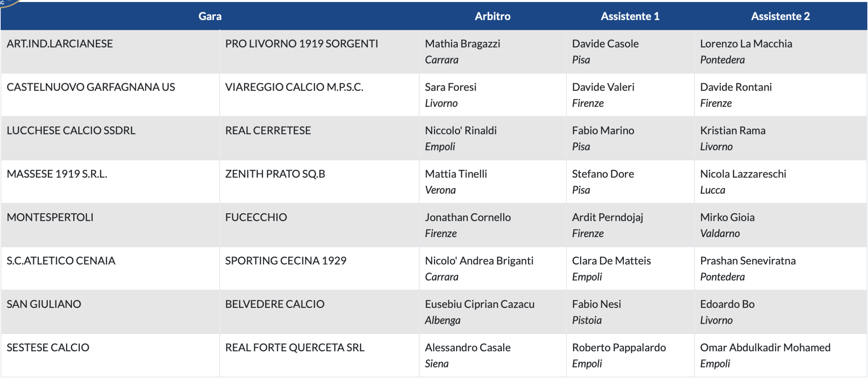The height and width of the screenshot is (378, 868).
Task: Select REAL FORTE QUERCETA SRL cell
Action: 295,347
